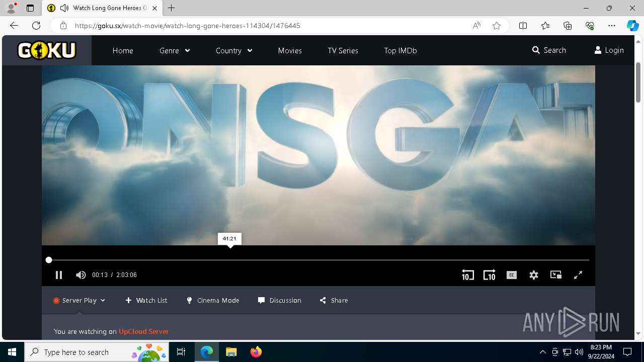This screenshot has width=644, height=362.
Task: Toggle closed captions CC
Action: pos(512,275)
